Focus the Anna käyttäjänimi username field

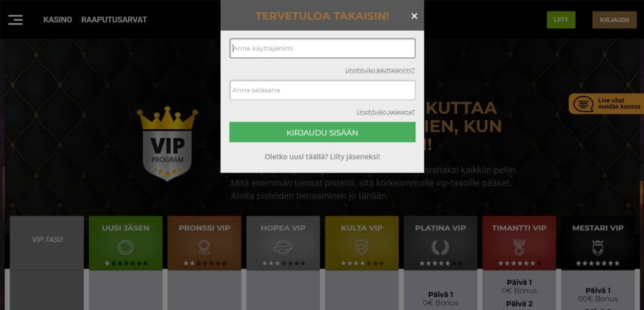coord(323,48)
